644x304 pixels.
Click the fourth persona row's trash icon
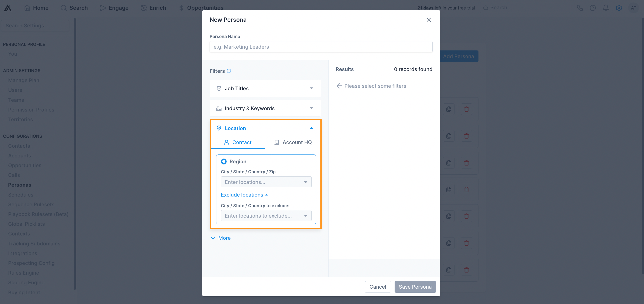tap(466, 190)
